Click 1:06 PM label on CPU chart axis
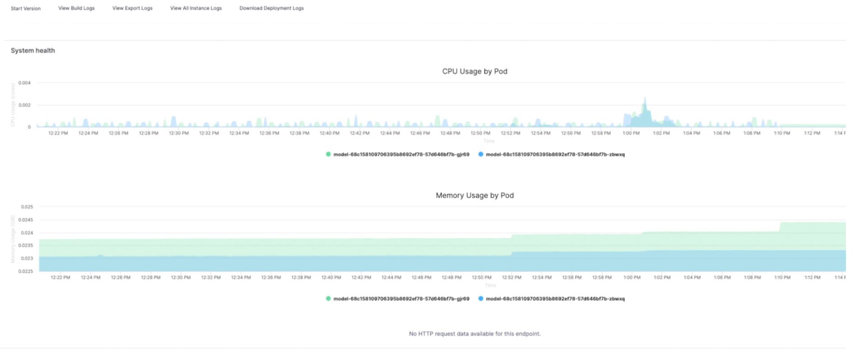868x349 pixels. [x=722, y=133]
